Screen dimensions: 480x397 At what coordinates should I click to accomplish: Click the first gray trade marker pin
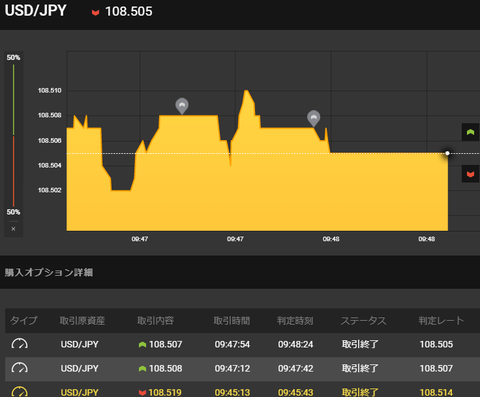[182, 106]
